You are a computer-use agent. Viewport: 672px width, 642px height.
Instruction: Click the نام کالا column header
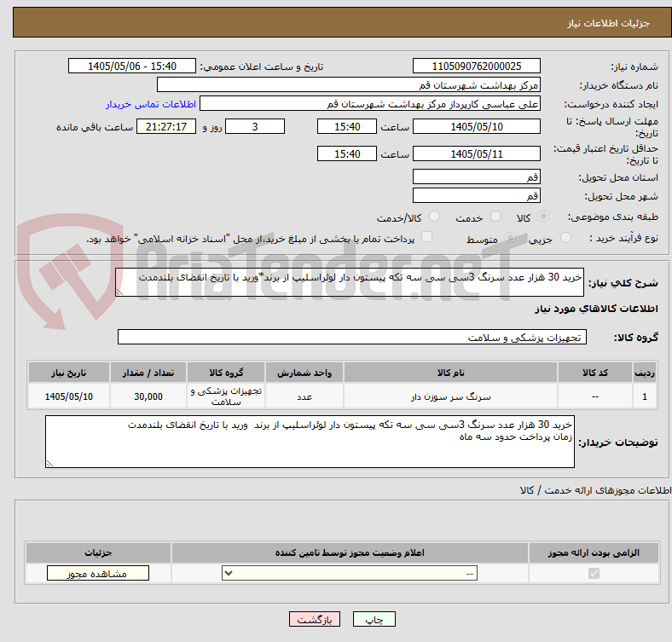pyautogui.click(x=450, y=373)
